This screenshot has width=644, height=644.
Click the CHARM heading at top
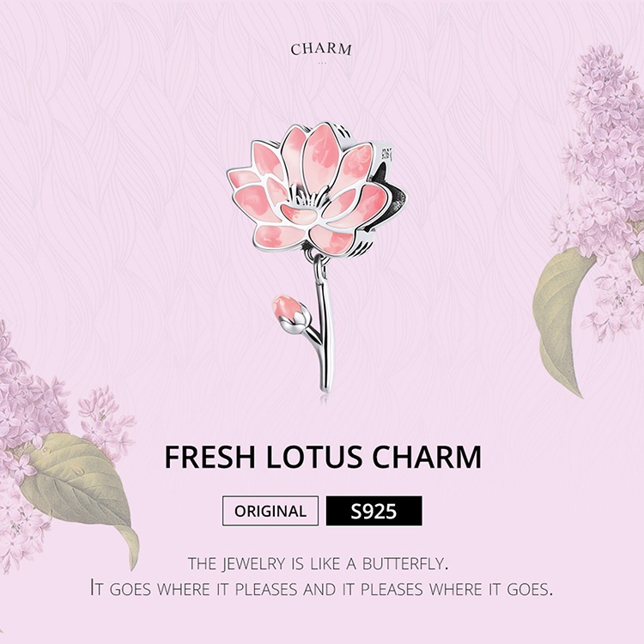click(x=322, y=49)
